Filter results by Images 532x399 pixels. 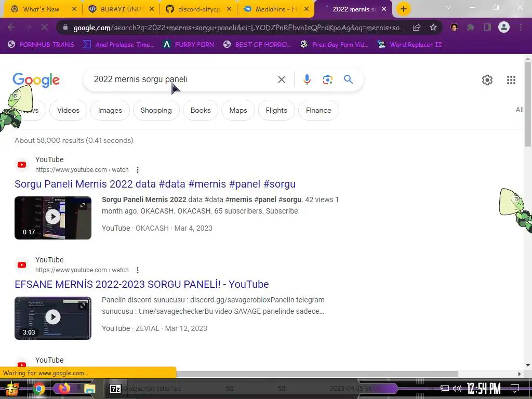point(110,110)
